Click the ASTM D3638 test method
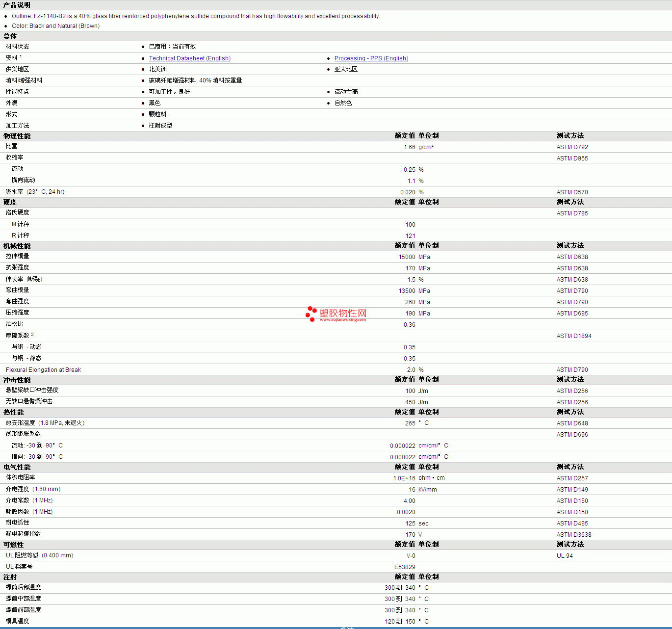The height and width of the screenshot is (629, 672). (574, 535)
